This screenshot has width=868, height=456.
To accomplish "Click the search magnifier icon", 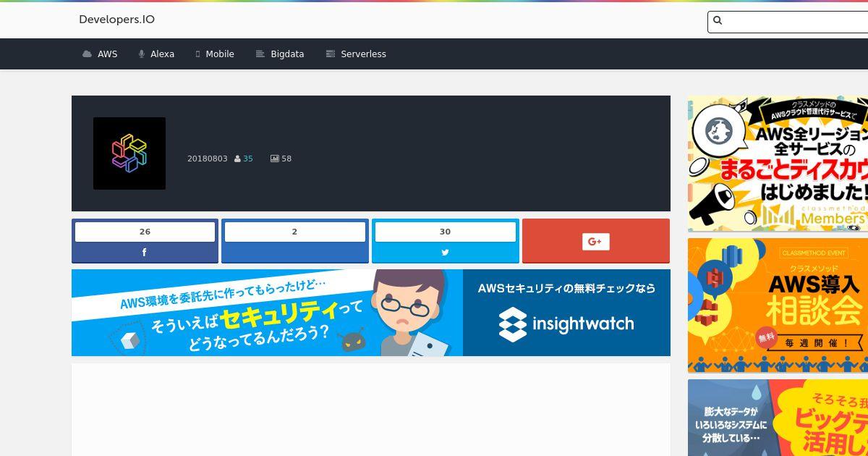I will [x=718, y=20].
